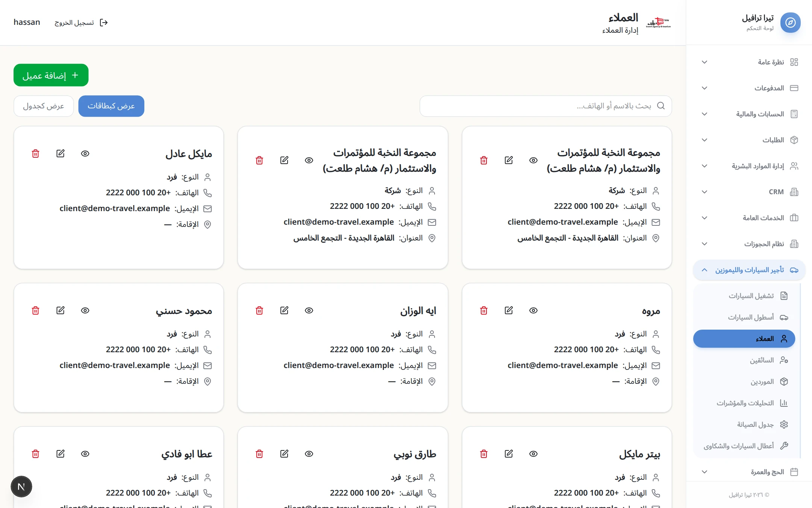Viewport: 812px width, 508px height.
Task: Open أعطال السيارات والشكاوى item
Action: (x=745, y=446)
